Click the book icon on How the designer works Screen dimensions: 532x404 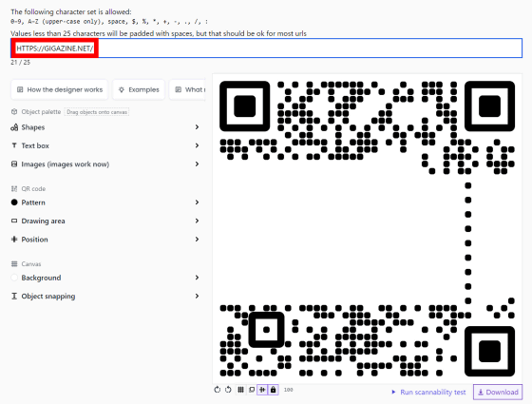[20, 89]
